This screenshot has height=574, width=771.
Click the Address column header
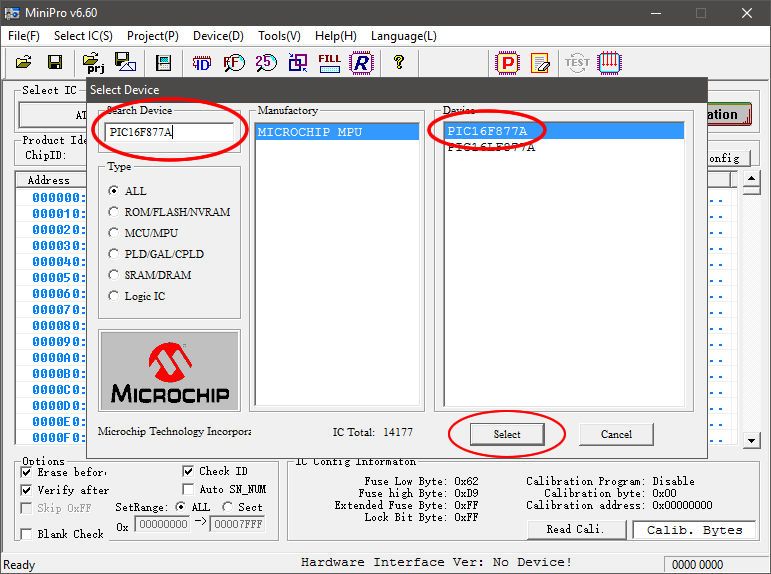coord(51,180)
